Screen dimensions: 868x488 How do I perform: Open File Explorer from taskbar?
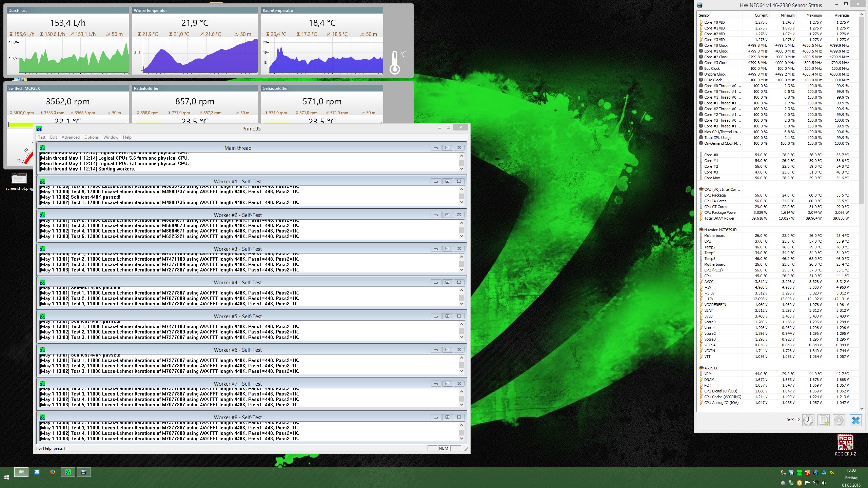click(21, 472)
